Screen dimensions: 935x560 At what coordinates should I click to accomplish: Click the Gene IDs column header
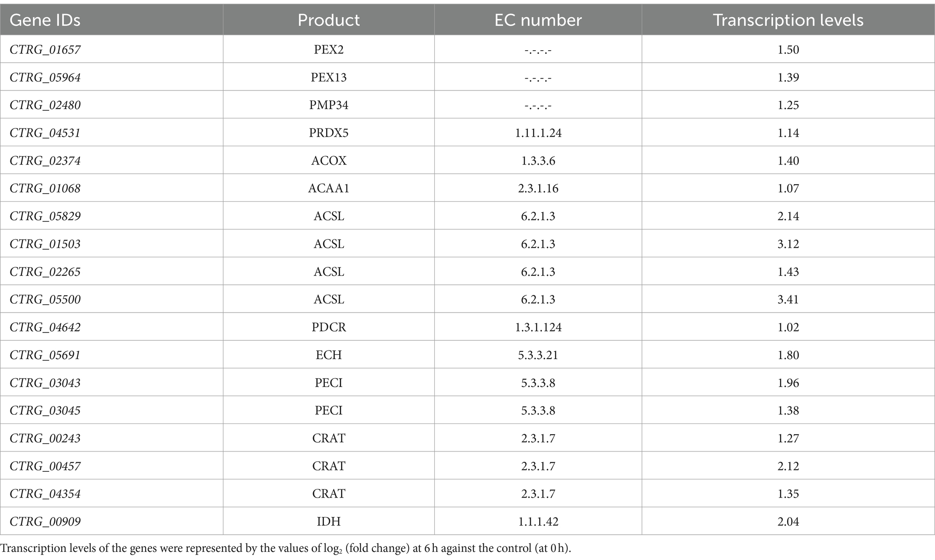(x=45, y=20)
